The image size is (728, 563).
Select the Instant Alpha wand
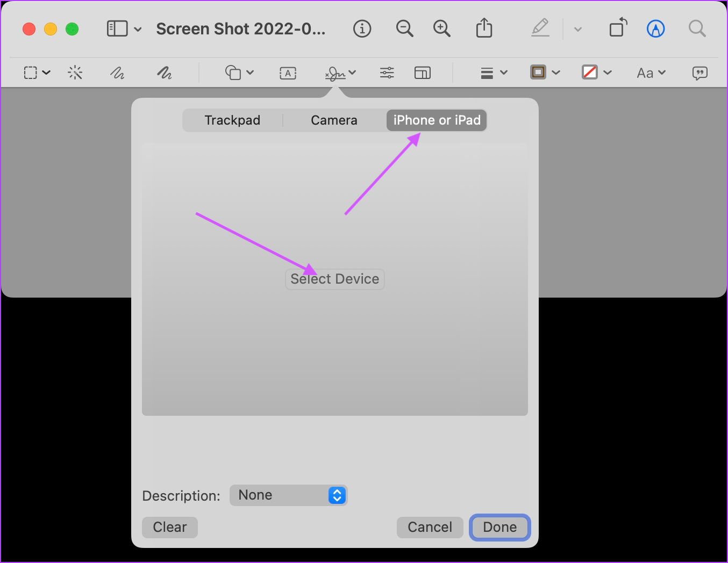pyautogui.click(x=75, y=73)
